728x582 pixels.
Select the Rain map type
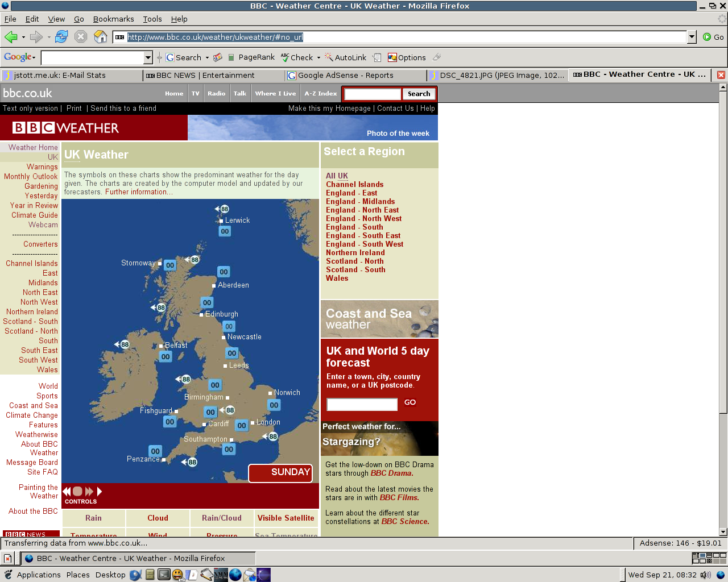pos(94,518)
